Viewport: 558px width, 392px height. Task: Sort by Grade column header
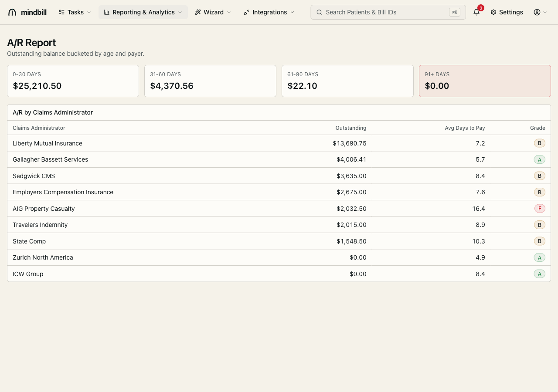[538, 128]
